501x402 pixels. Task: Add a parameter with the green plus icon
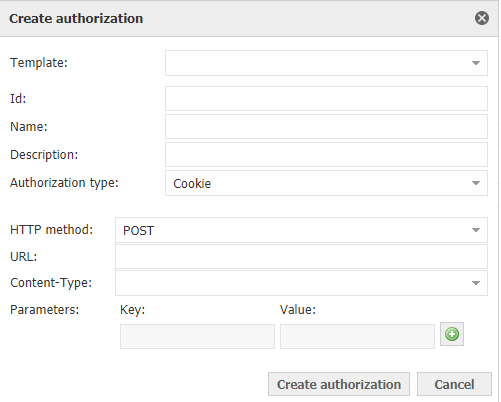coord(452,334)
